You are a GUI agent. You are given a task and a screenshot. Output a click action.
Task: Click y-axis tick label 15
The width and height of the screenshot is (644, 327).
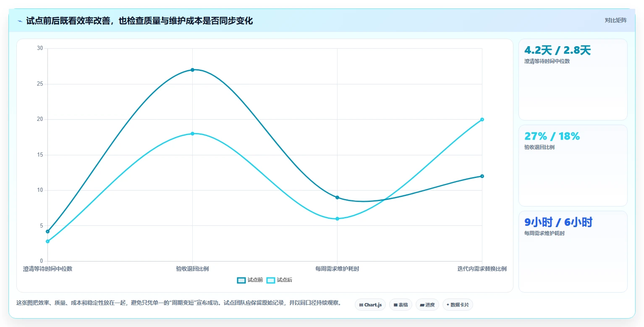click(40, 155)
